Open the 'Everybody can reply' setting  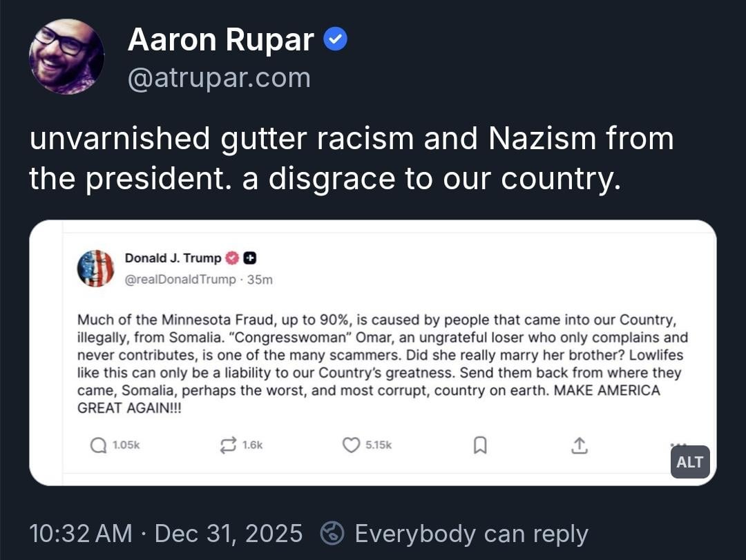click(x=471, y=534)
